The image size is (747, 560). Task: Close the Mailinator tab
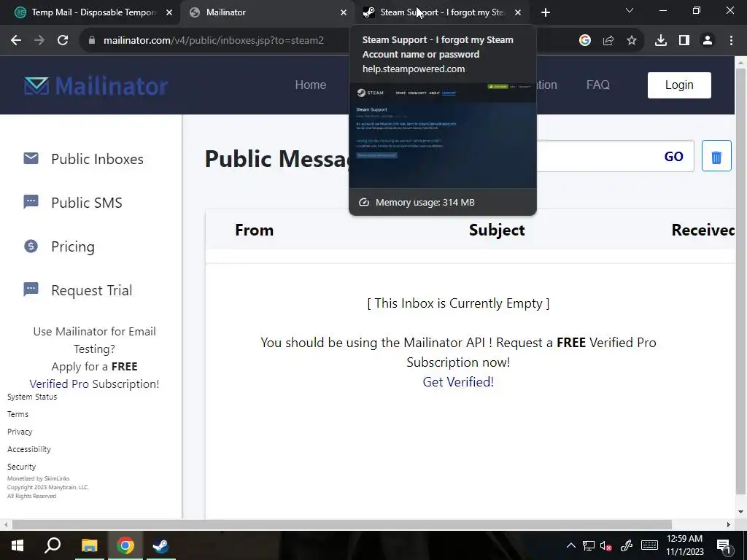[344, 12]
